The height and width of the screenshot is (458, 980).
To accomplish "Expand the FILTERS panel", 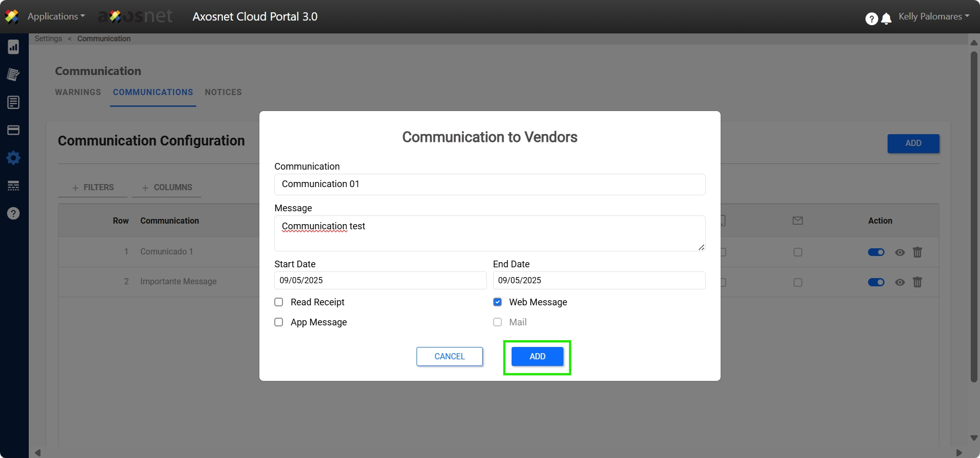I will point(93,188).
